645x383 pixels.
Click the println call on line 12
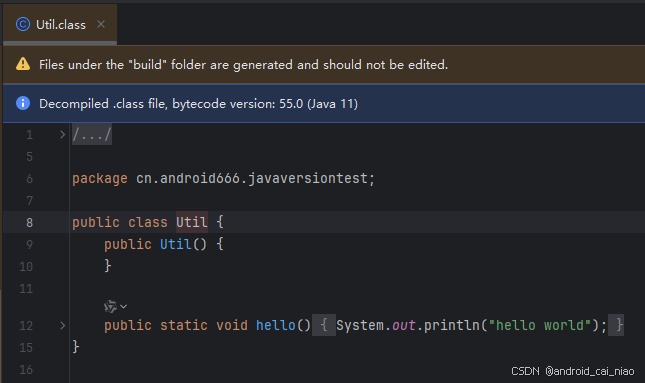(x=452, y=325)
